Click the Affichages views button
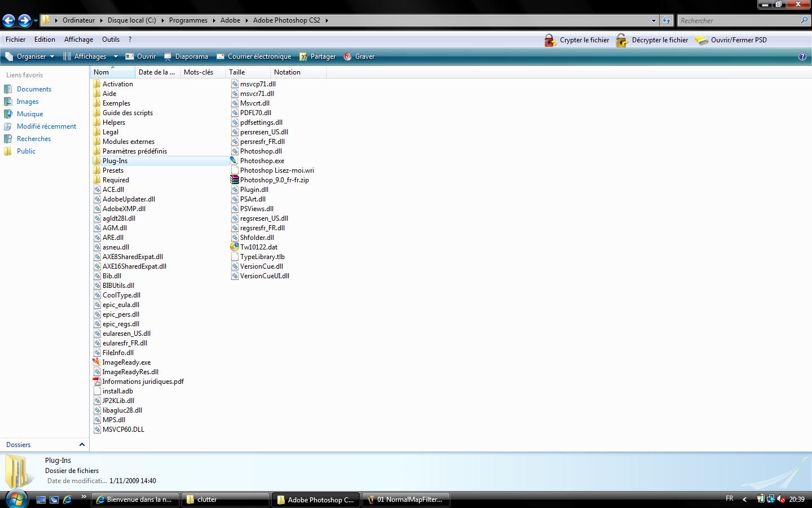 point(85,56)
